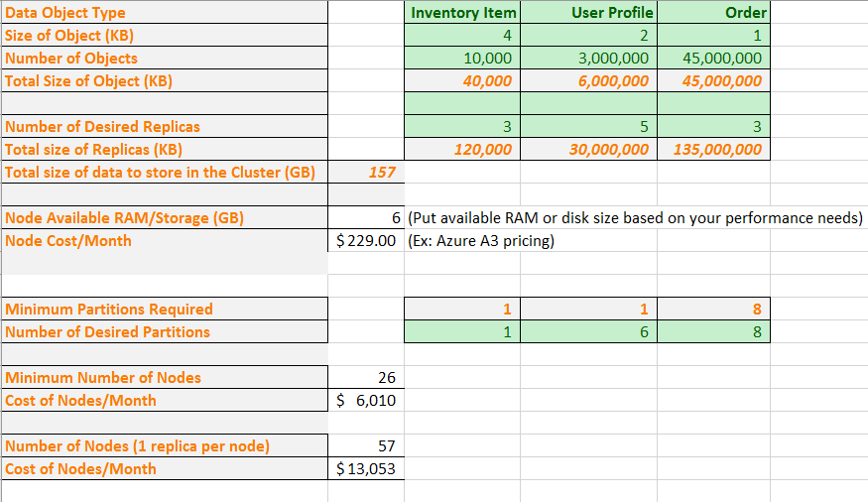Select Inventory Item total size '40,000'
868x502 pixels.
[462, 80]
